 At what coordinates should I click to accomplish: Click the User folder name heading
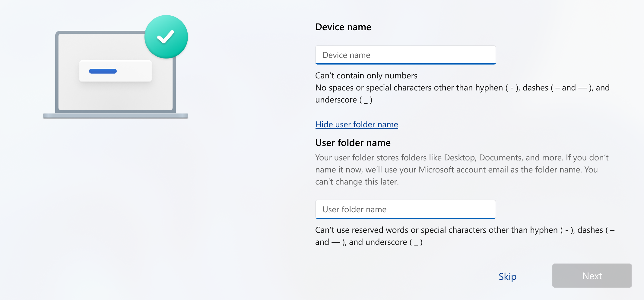353,143
